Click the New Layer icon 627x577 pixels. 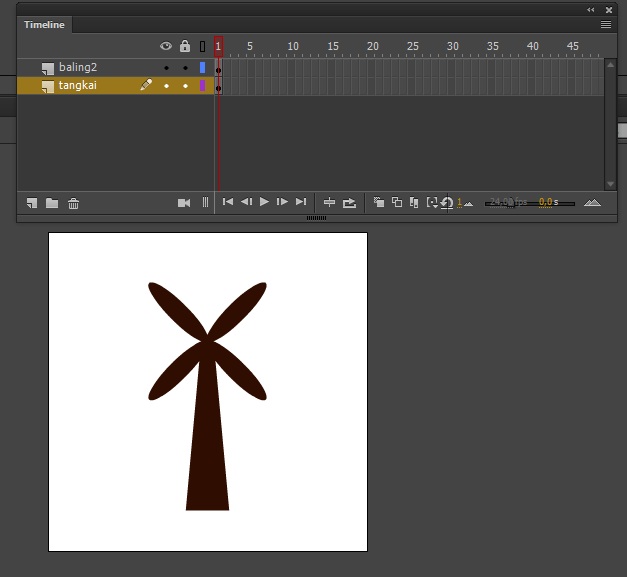32,203
